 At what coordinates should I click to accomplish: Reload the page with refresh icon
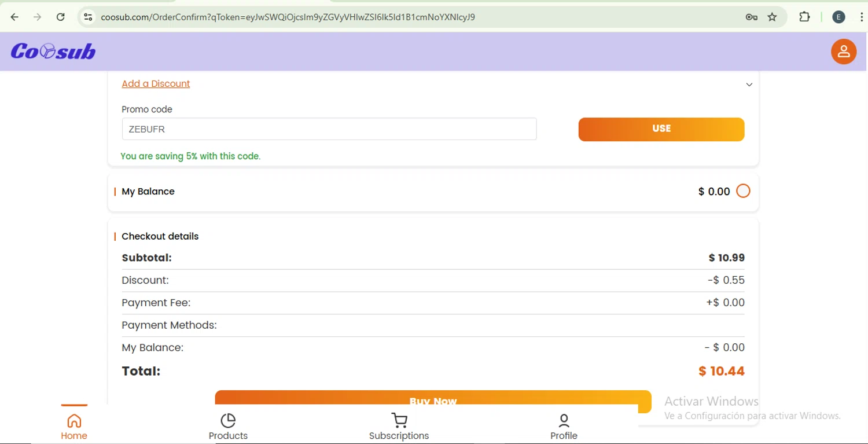(x=61, y=17)
